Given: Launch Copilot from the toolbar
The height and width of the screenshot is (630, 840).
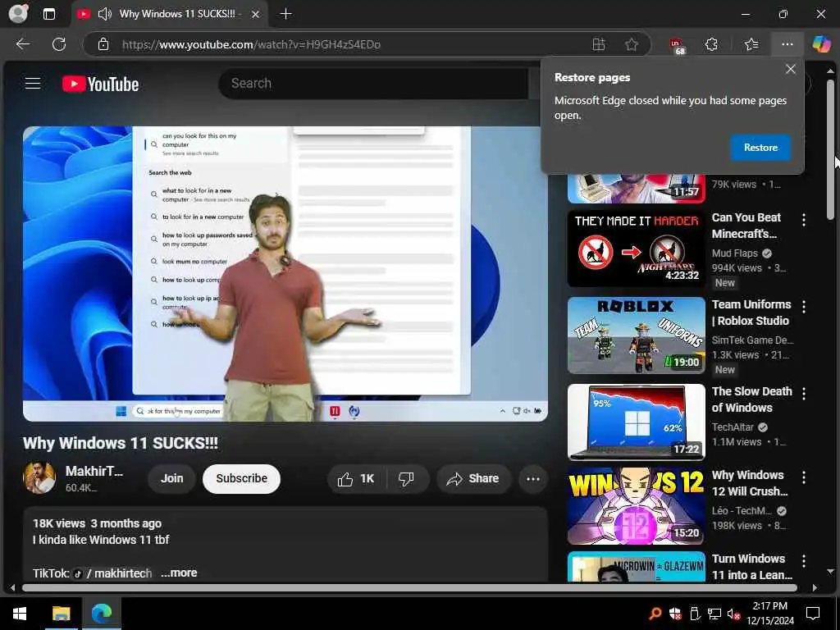Looking at the screenshot, I should coord(821,44).
